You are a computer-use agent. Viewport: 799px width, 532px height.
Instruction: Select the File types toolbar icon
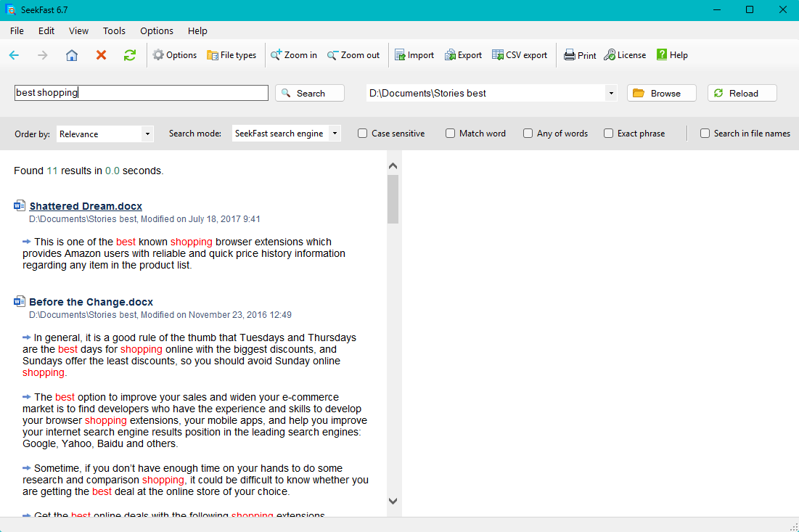coord(231,54)
